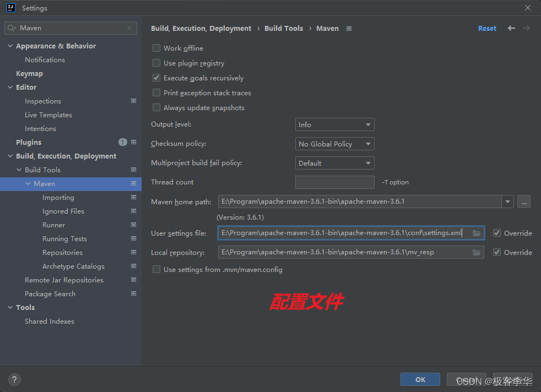The image size is (541, 392).
Task: Open the Intentions settings page
Action: tap(40, 129)
